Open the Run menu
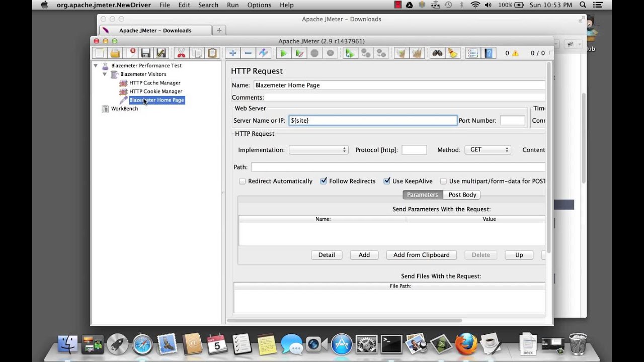This screenshot has width=644, height=362. pos(233,5)
